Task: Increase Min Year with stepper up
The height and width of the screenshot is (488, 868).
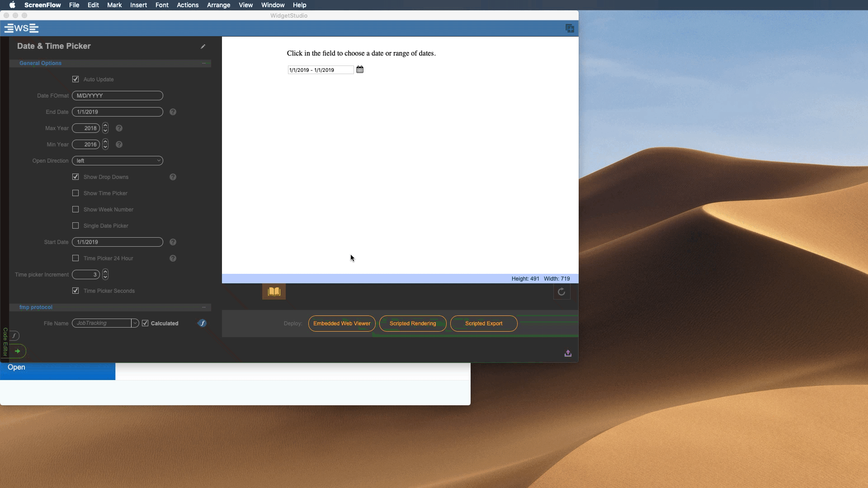Action: [105, 142]
